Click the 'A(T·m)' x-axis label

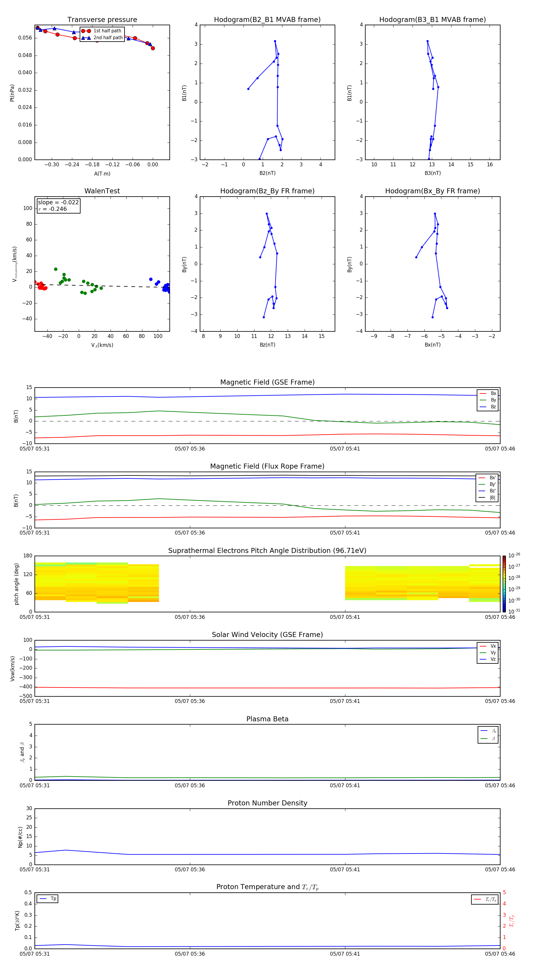coord(102,174)
